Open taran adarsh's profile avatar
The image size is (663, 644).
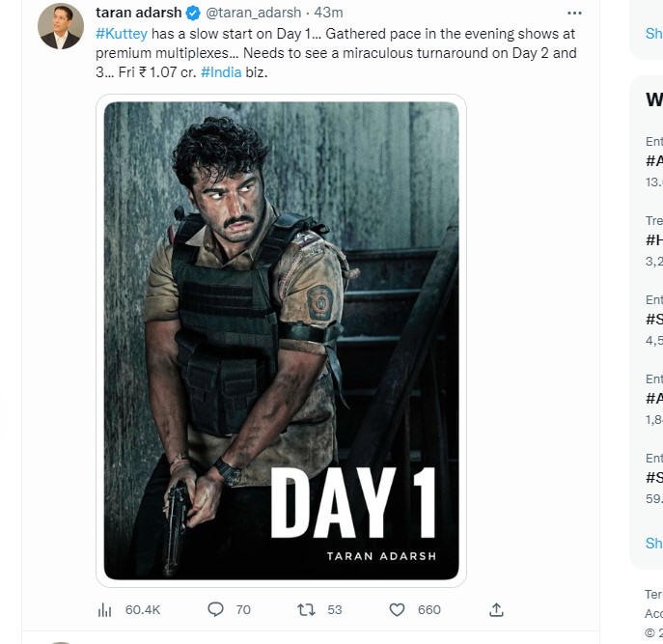point(61,26)
